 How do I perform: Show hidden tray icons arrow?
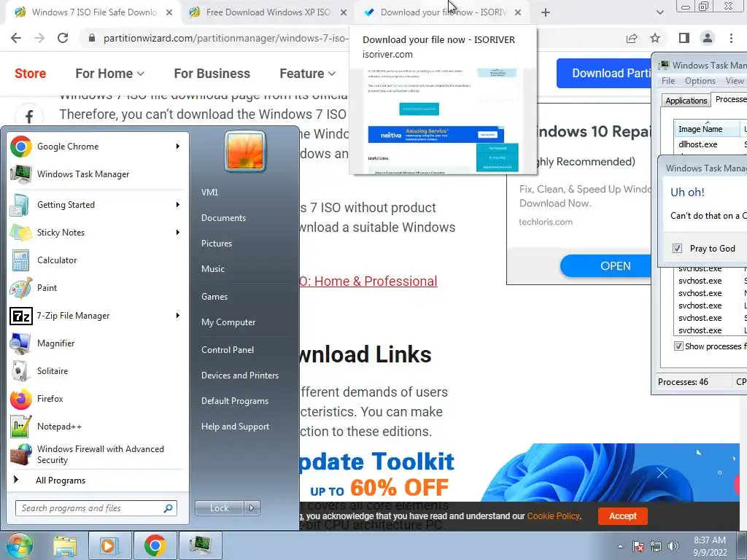click(620, 546)
